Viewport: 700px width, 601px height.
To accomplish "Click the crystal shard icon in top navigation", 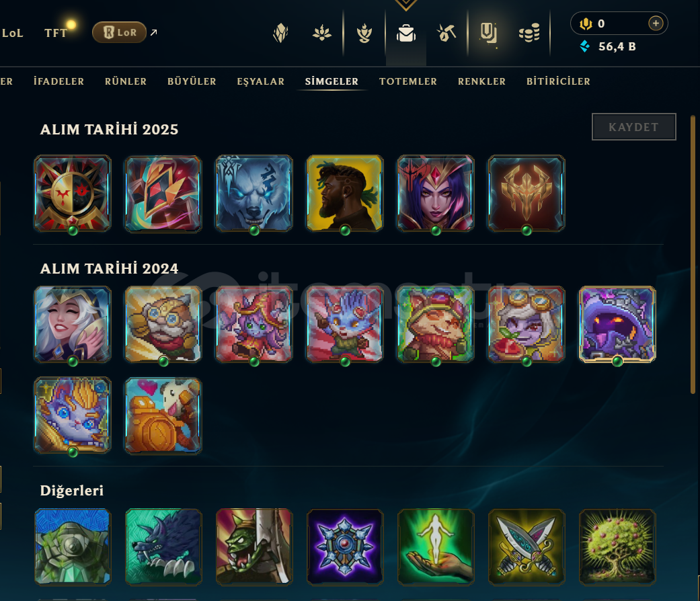I will (x=280, y=33).
